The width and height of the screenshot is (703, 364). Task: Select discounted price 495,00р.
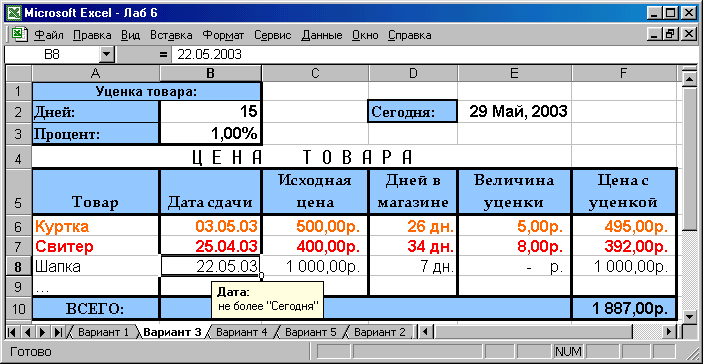624,226
